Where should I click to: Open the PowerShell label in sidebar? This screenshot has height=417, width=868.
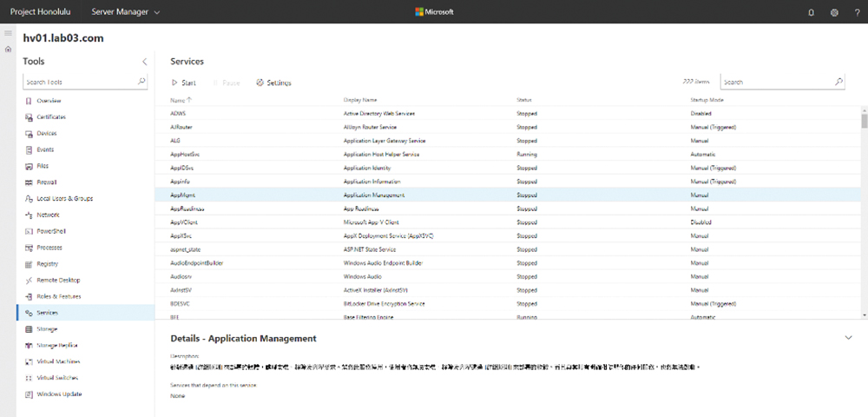51,231
